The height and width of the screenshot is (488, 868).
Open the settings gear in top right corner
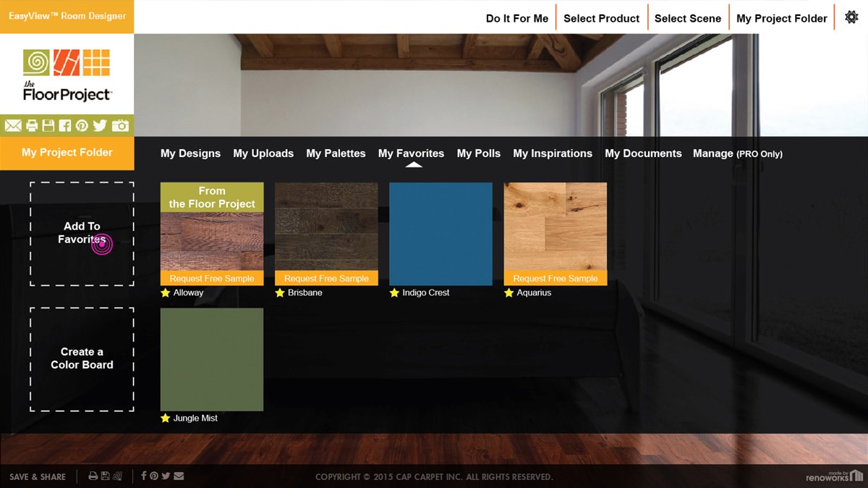click(x=851, y=16)
